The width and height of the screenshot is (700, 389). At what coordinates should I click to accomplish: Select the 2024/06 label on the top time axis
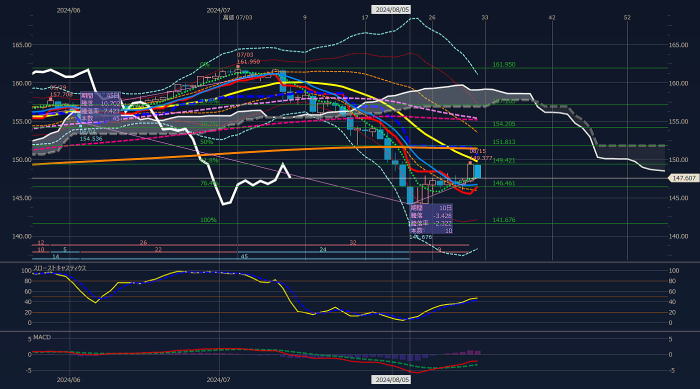click(68, 10)
